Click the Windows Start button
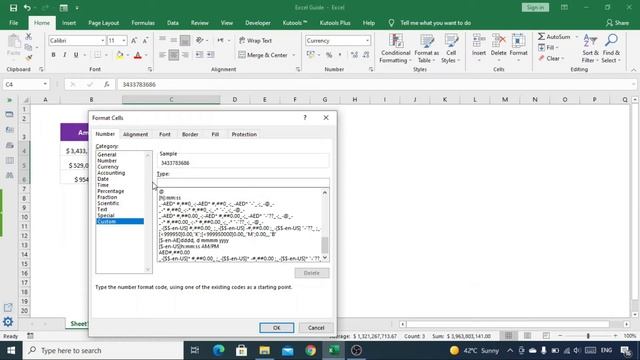The height and width of the screenshot is (360, 640). pos(11,350)
